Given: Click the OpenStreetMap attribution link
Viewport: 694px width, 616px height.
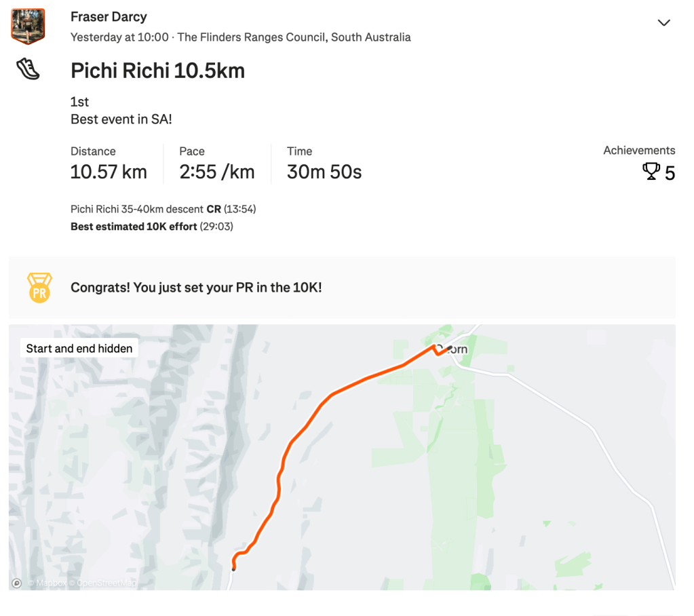Looking at the screenshot, I should click(x=106, y=583).
